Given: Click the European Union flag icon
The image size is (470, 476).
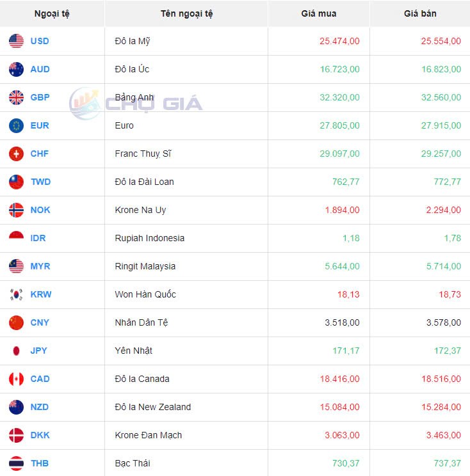Looking at the screenshot, I should pos(17,125).
